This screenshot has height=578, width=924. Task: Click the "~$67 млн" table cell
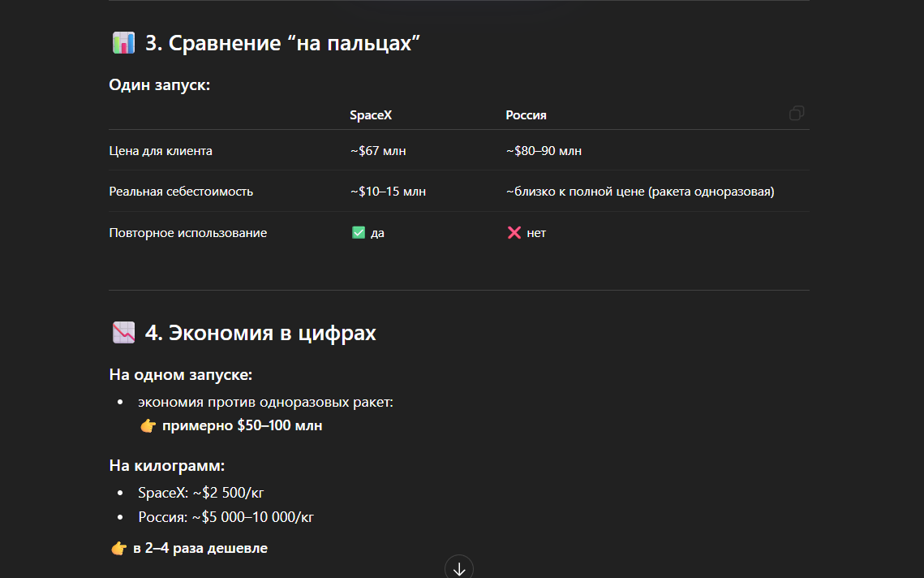click(x=377, y=151)
